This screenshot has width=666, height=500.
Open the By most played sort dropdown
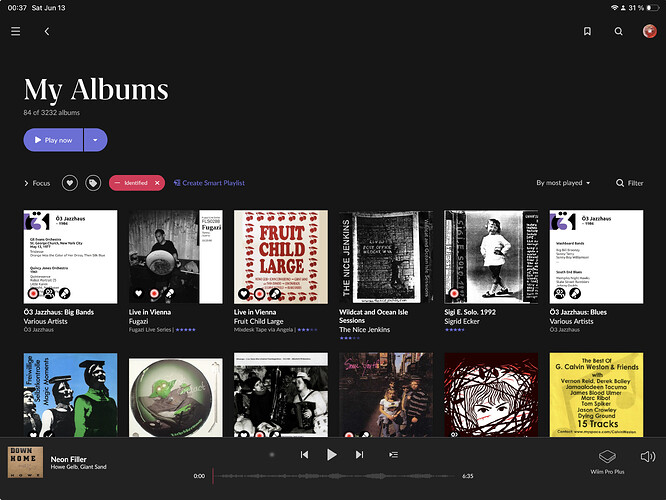coord(563,183)
